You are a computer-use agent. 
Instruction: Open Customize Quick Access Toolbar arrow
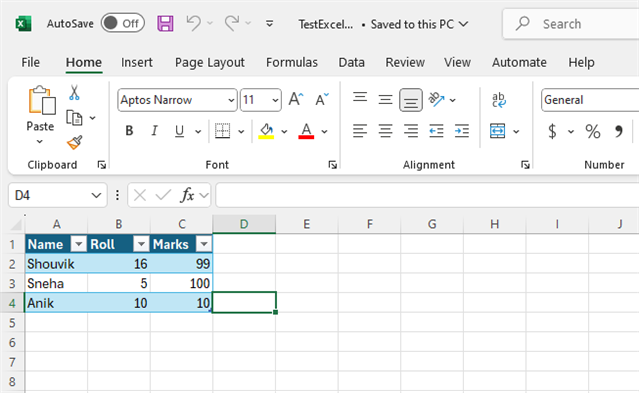[269, 24]
